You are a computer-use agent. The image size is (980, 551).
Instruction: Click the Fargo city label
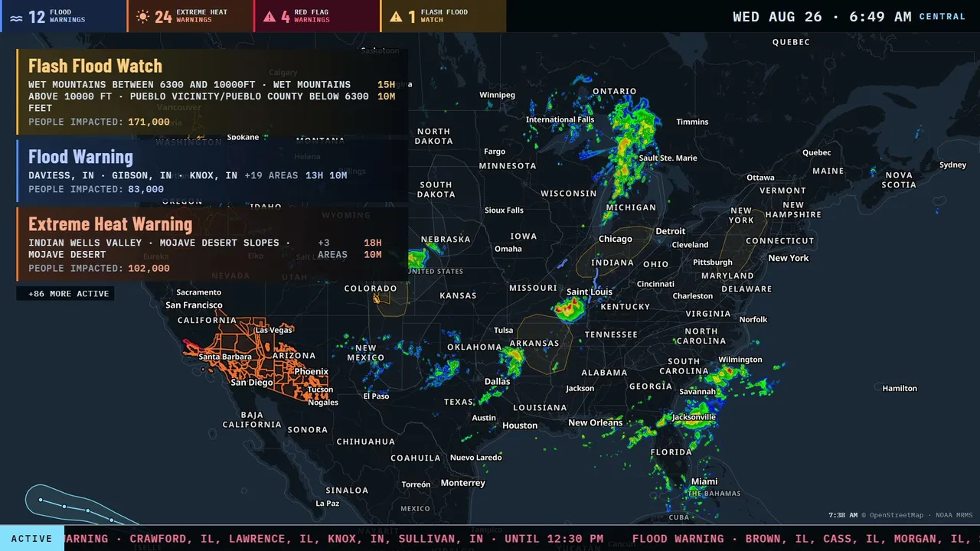pyautogui.click(x=495, y=152)
